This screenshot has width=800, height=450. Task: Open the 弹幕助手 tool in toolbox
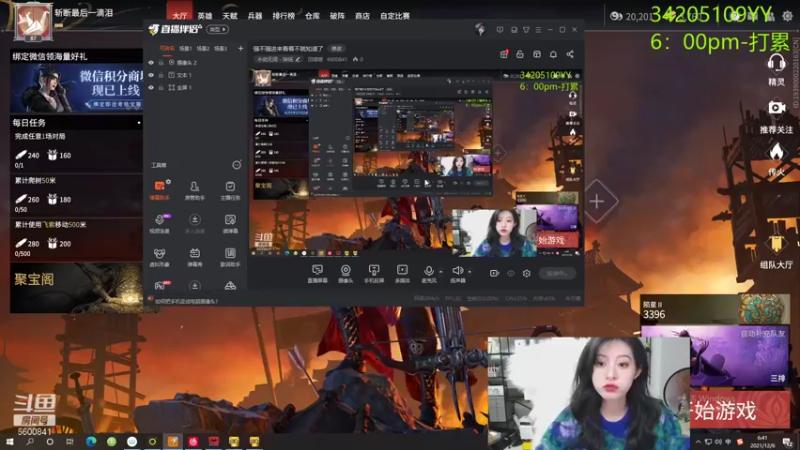[x=160, y=189]
